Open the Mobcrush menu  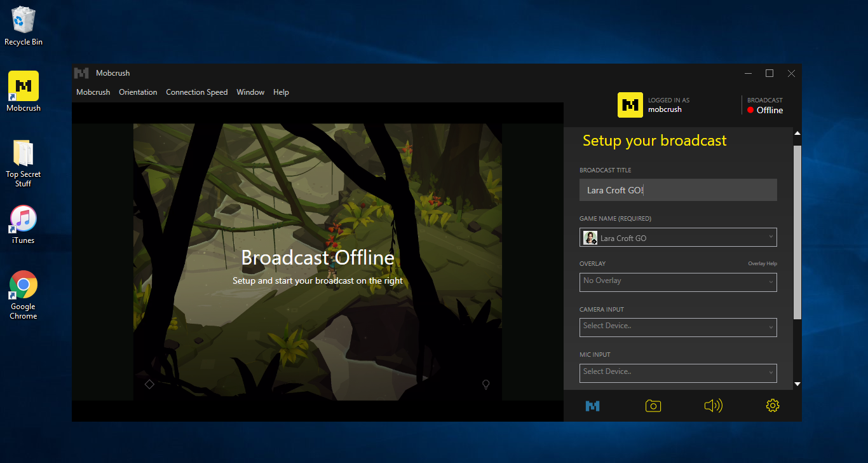(93, 92)
